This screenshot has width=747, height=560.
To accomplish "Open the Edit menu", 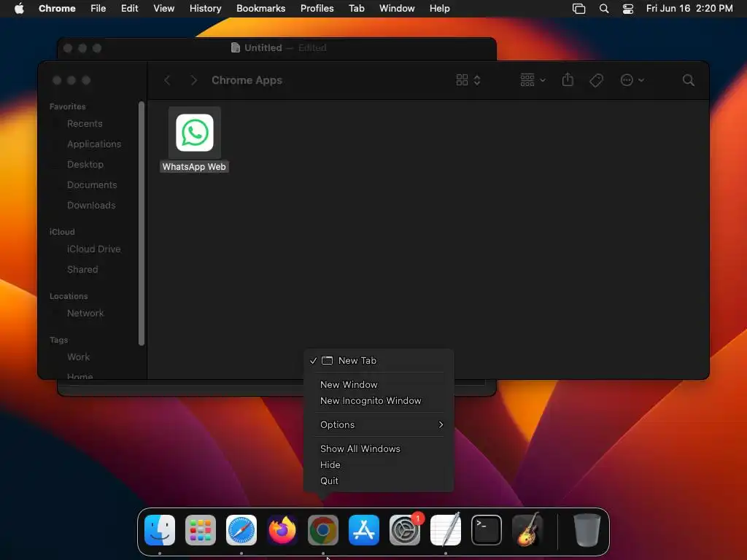I will pyautogui.click(x=129, y=9).
